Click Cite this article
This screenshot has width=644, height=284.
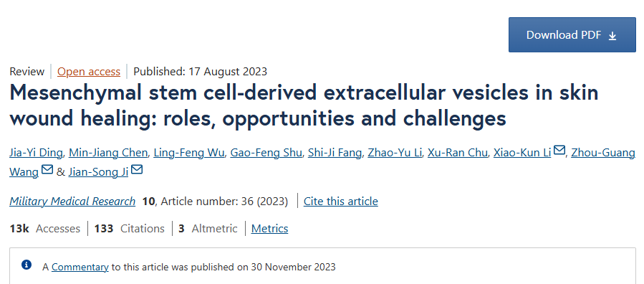pos(341,202)
